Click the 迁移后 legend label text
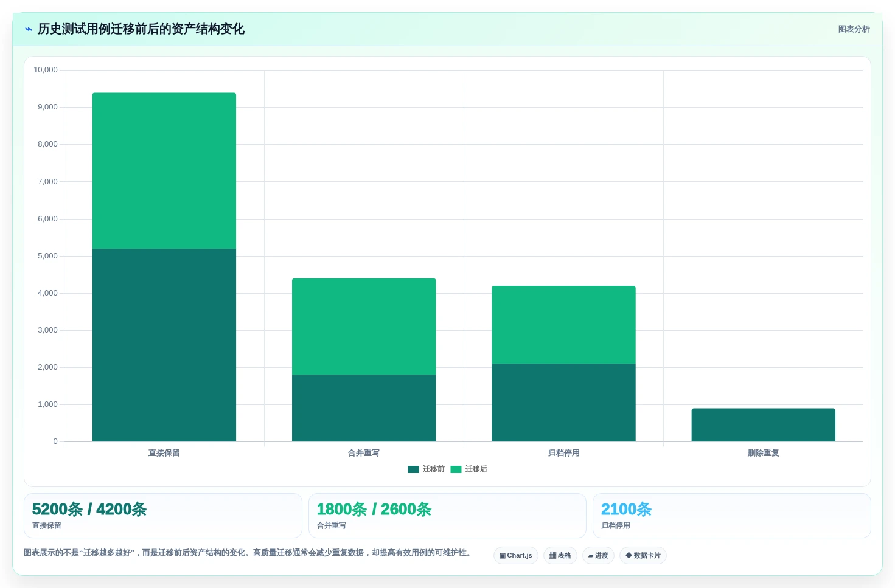Image resolution: width=895 pixels, height=588 pixels. point(476,469)
